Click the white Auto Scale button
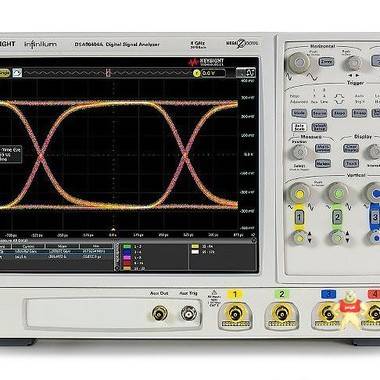Screen dimensions: 380x380 click(299, 127)
